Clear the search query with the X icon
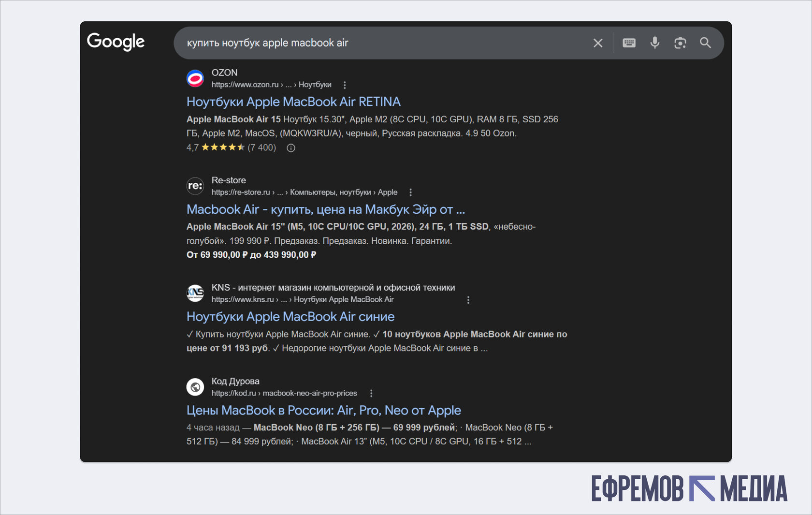This screenshot has width=812, height=515. [x=598, y=43]
